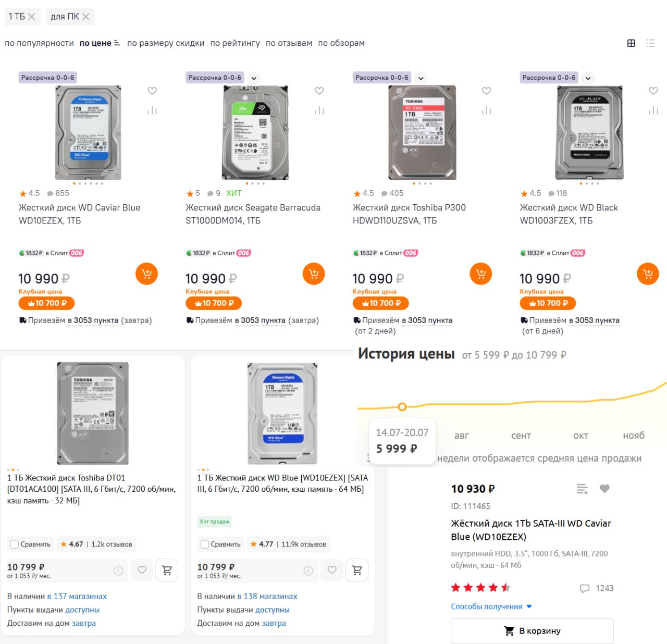Open WD Black WD1003FZEX product image

590,133
